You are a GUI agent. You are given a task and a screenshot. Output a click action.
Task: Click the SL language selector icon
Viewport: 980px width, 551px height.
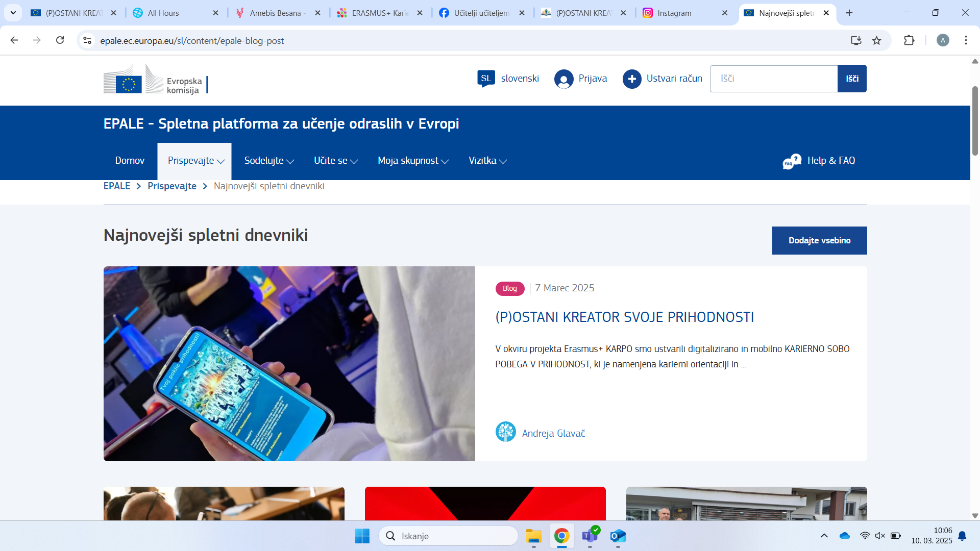486,78
